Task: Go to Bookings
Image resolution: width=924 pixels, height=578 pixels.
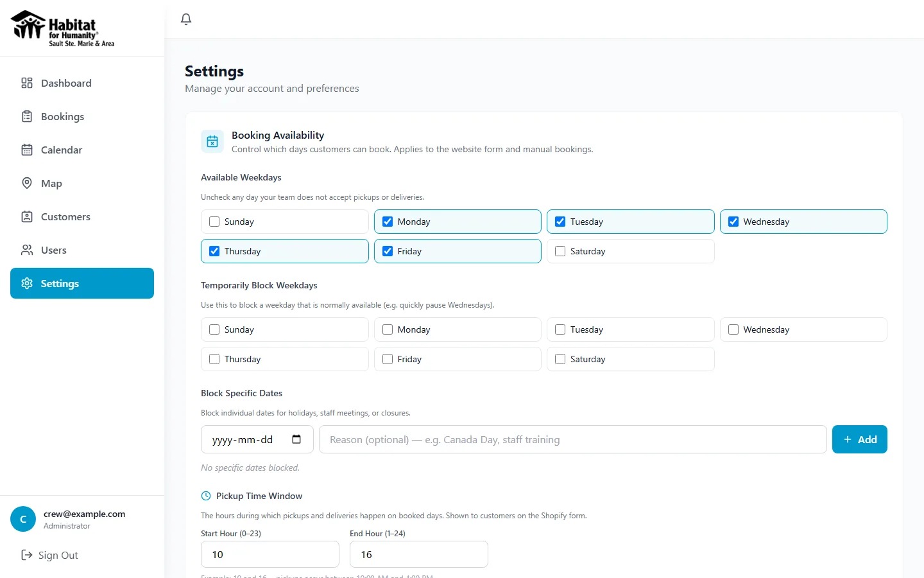Action: pos(82,116)
